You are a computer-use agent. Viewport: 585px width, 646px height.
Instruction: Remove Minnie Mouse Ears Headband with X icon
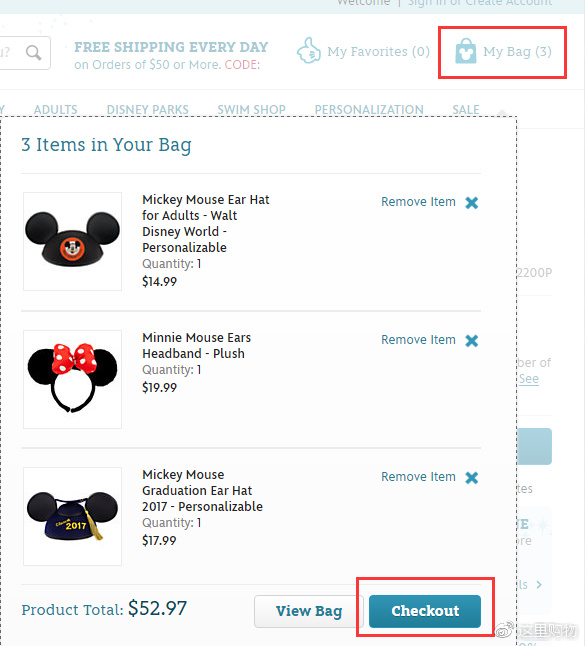click(472, 340)
